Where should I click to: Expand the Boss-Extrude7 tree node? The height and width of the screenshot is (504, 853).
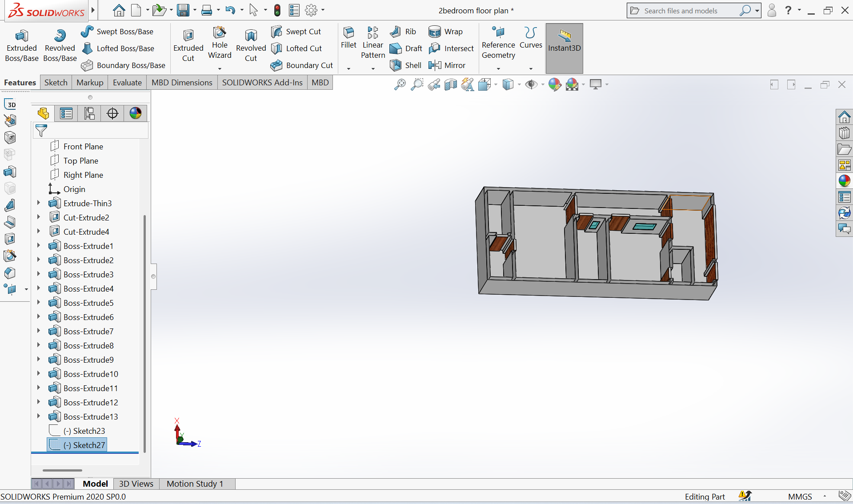click(x=39, y=331)
